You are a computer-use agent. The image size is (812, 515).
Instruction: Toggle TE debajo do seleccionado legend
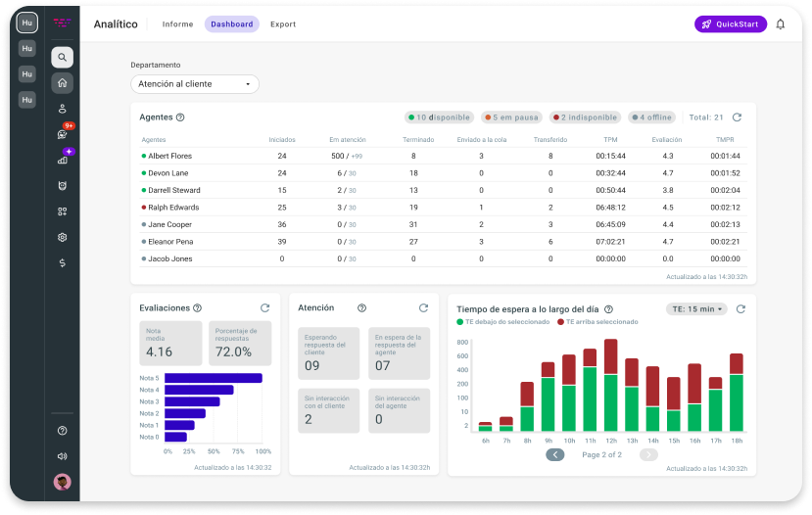click(x=502, y=322)
